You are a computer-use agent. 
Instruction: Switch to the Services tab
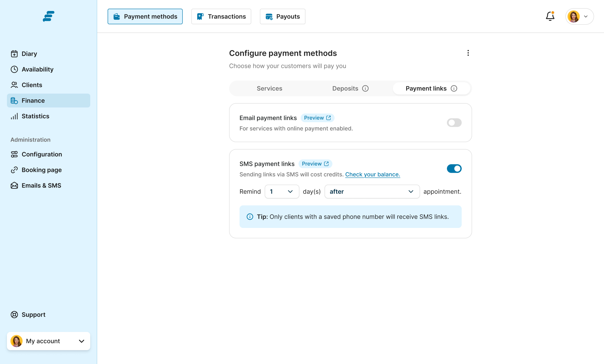point(269,88)
